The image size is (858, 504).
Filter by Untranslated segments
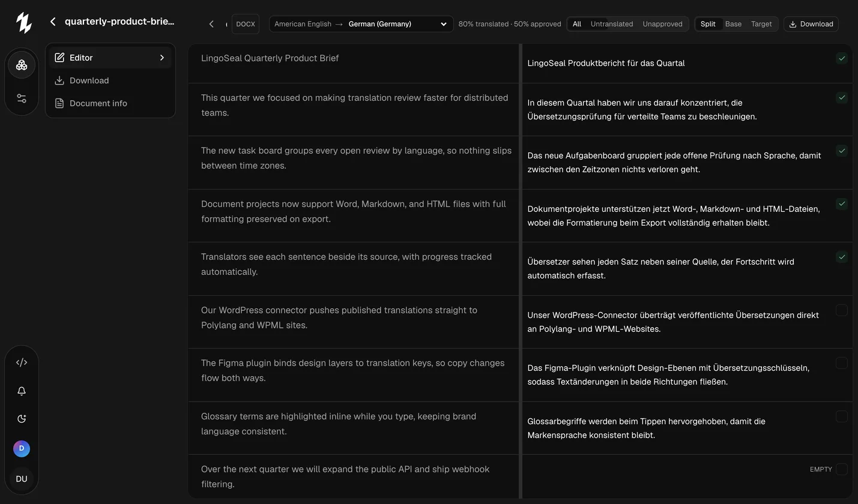612,24
